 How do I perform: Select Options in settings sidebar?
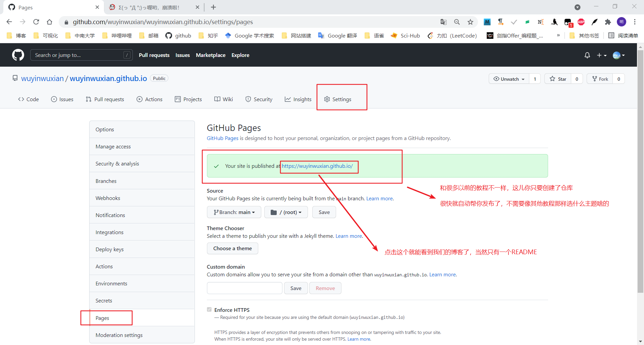pyautogui.click(x=142, y=129)
